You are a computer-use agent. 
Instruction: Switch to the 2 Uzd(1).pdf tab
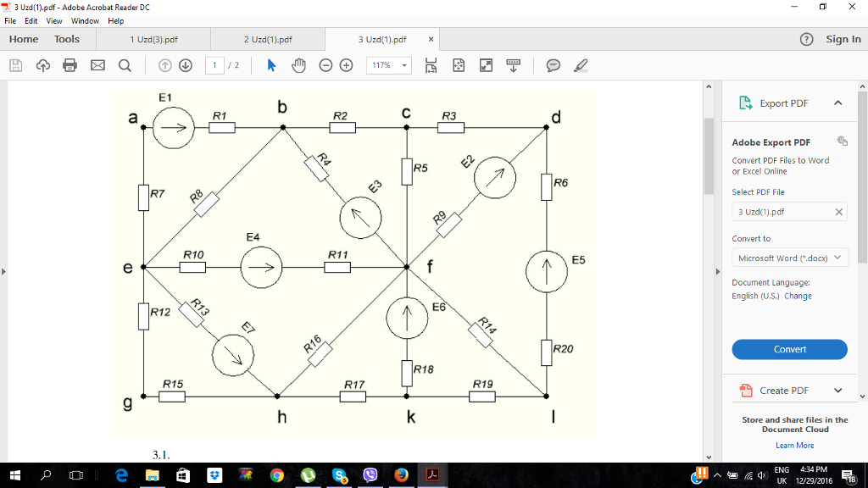coord(266,39)
